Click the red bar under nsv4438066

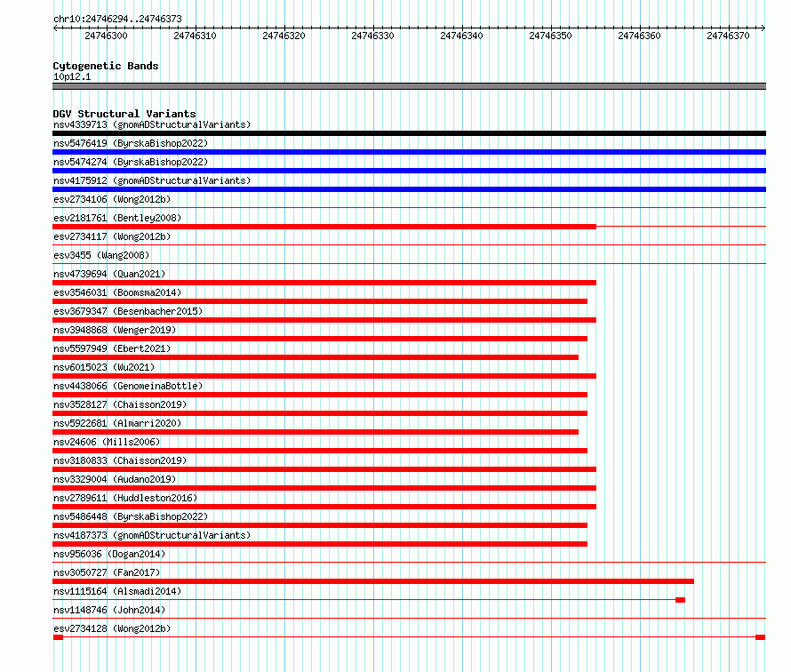coord(320,395)
